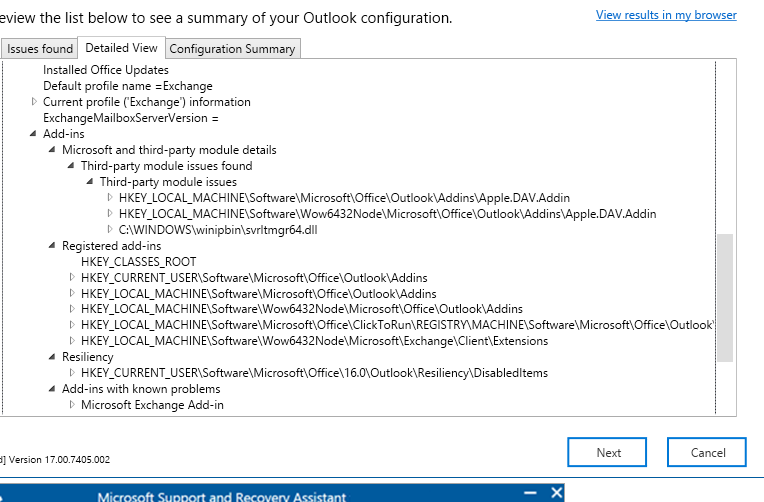Image resolution: width=764 pixels, height=502 pixels.
Task: Close the Support and Recovery Assistant window
Action: click(556, 493)
